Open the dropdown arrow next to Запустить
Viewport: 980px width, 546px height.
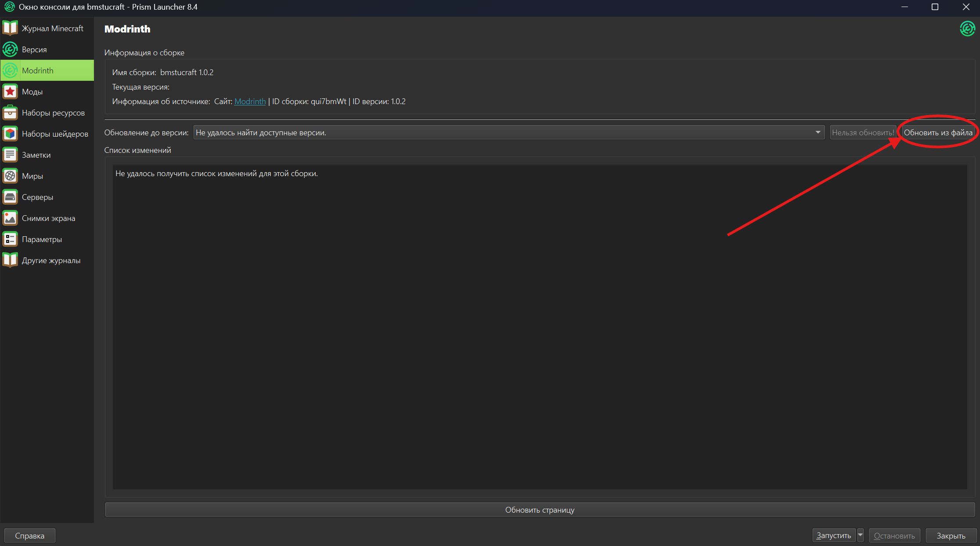click(x=861, y=535)
